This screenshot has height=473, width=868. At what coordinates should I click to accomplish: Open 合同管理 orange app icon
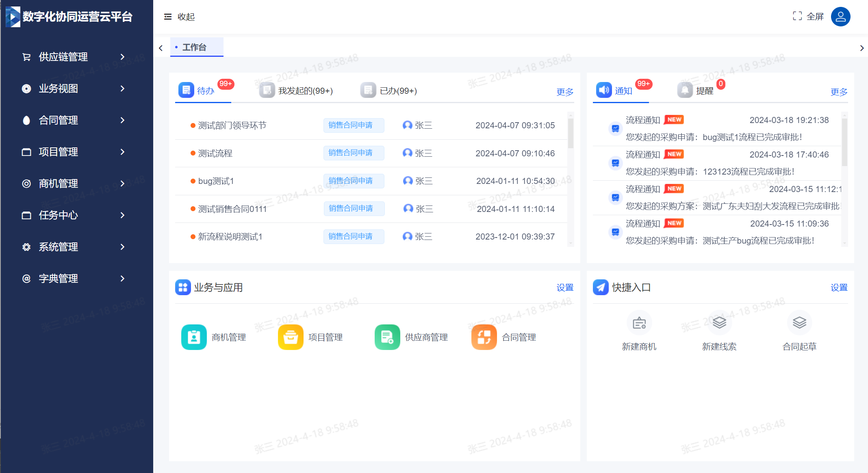click(x=484, y=337)
